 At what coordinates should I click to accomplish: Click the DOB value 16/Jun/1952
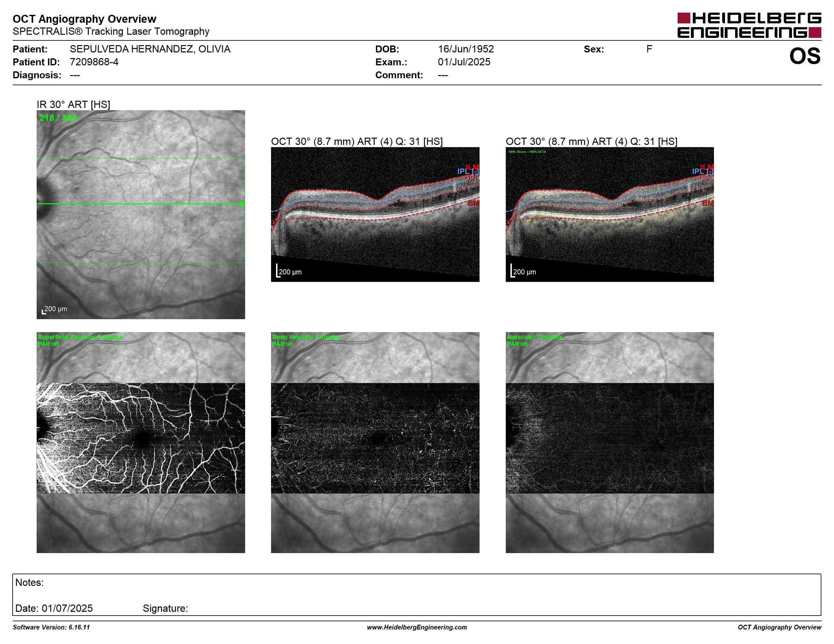tap(466, 49)
